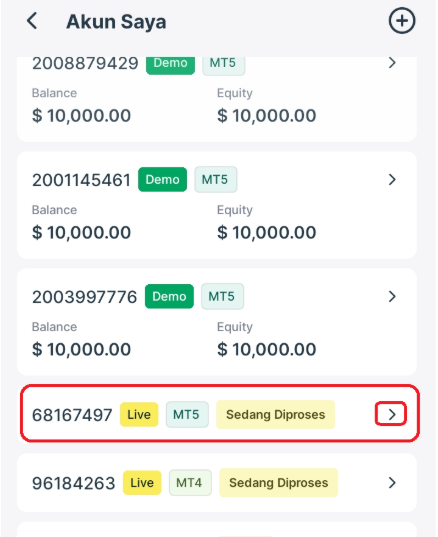This screenshot has height=537, width=438.
Task: Open details chevron for account 2003997776
Action: pyautogui.click(x=392, y=296)
